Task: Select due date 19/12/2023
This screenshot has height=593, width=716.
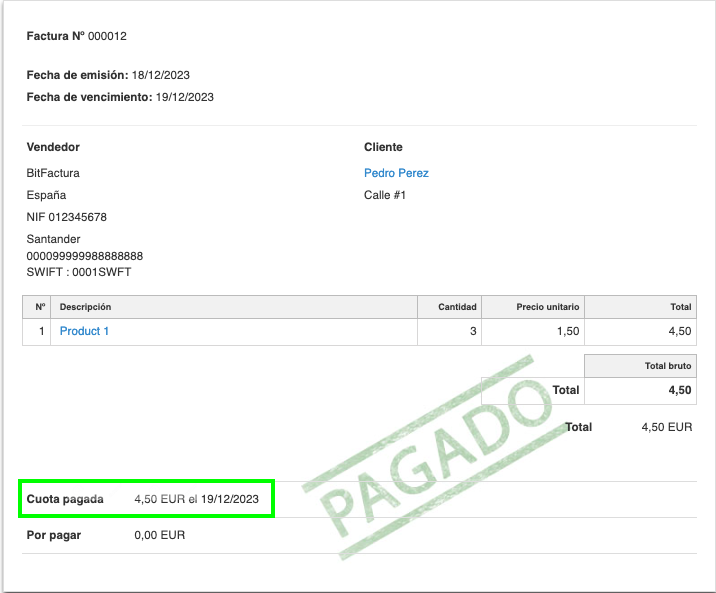Action: click(184, 97)
